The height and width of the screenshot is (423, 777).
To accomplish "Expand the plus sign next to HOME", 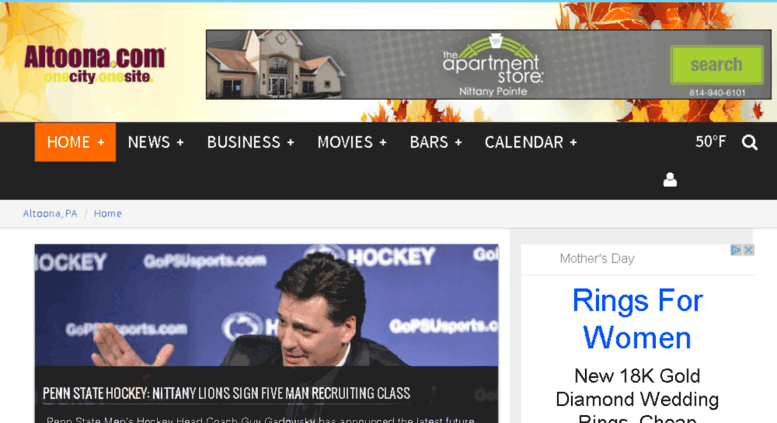I will 101,143.
